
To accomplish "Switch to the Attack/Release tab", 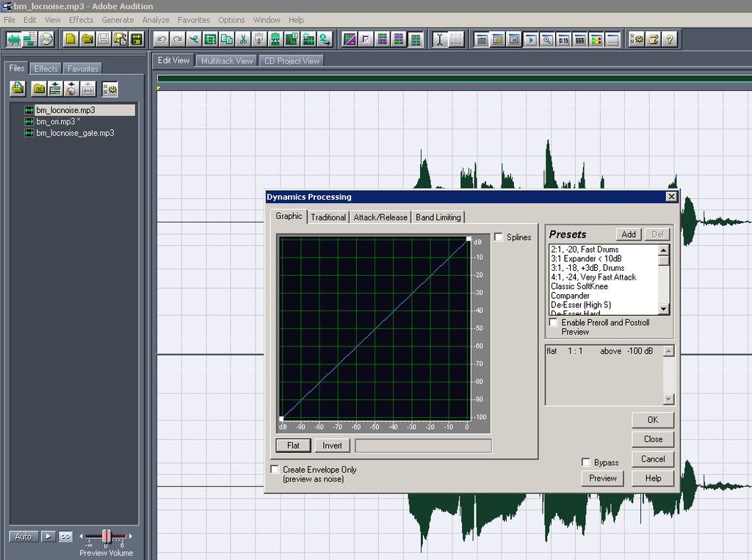I will click(380, 217).
